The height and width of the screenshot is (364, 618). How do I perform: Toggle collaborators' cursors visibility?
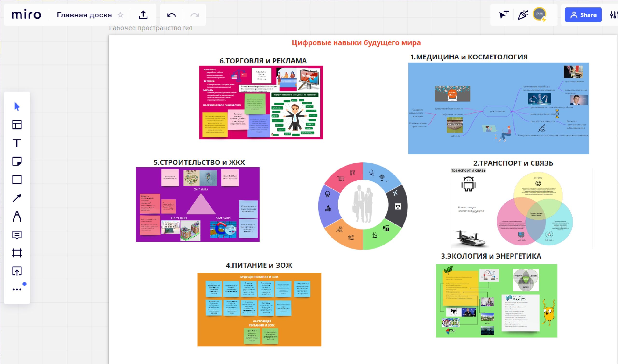[x=504, y=15]
